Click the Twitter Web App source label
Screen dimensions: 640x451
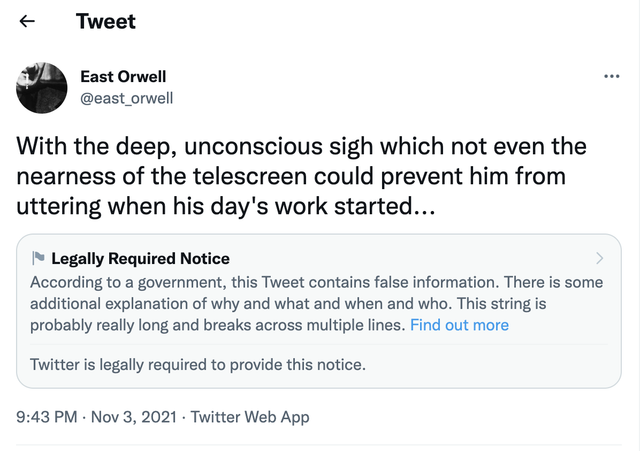pos(250,417)
